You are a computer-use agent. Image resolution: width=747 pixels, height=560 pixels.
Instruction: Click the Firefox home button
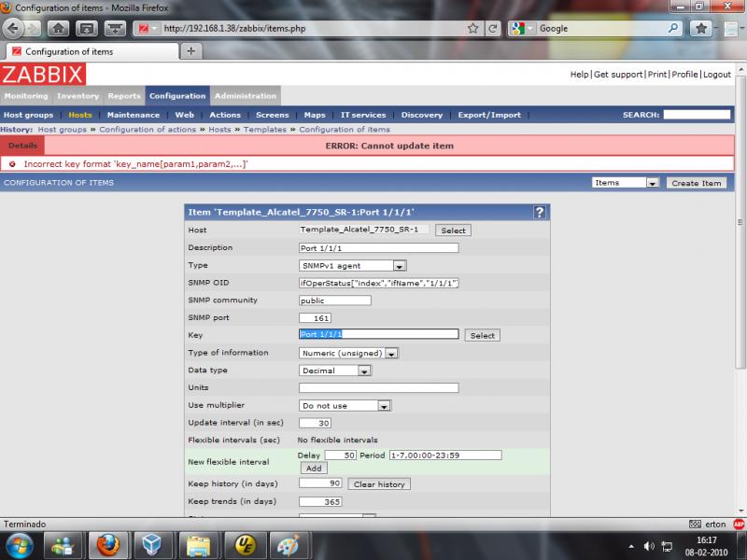coord(58,28)
